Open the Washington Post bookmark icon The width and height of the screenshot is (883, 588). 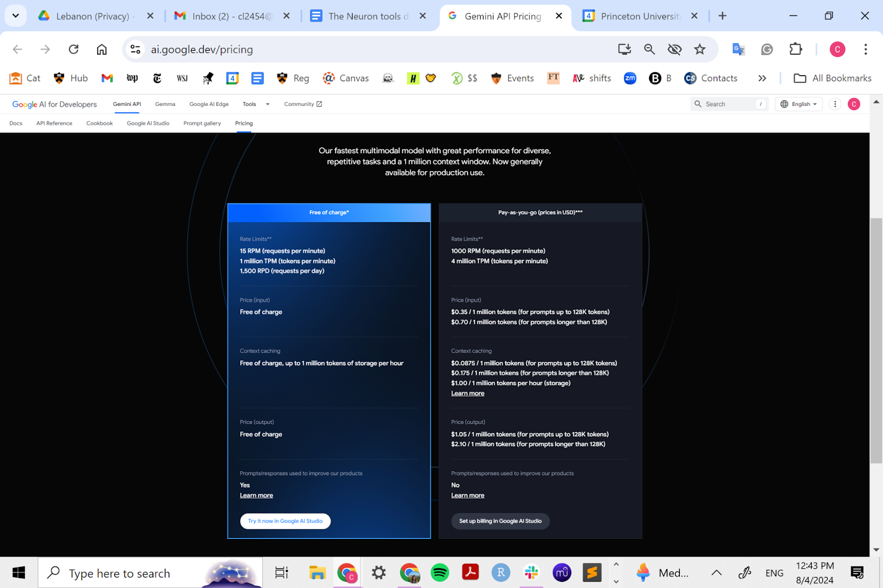(132, 78)
